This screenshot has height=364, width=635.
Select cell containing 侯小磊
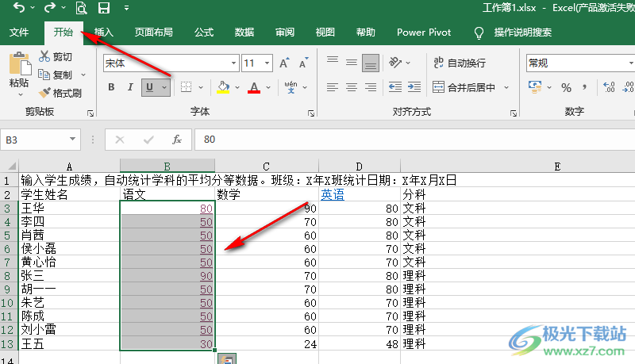tap(69, 248)
